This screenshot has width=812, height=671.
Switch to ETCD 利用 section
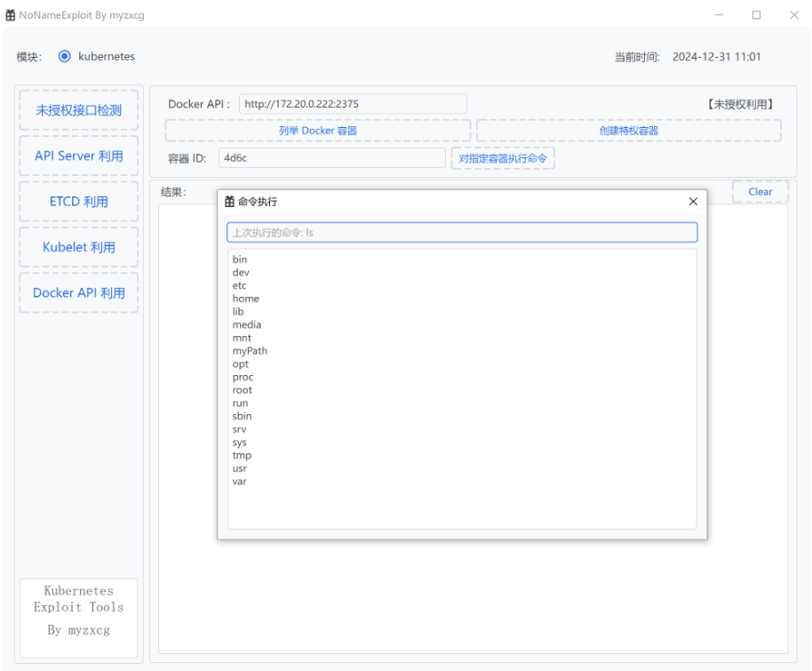tap(79, 201)
